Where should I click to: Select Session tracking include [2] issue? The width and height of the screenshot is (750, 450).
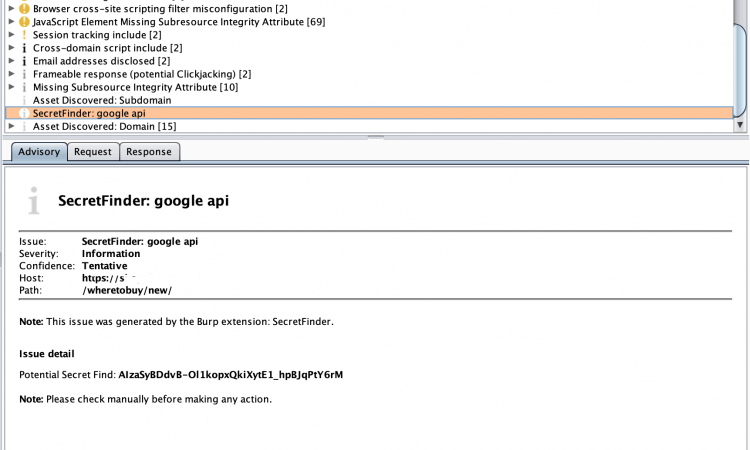97,35
